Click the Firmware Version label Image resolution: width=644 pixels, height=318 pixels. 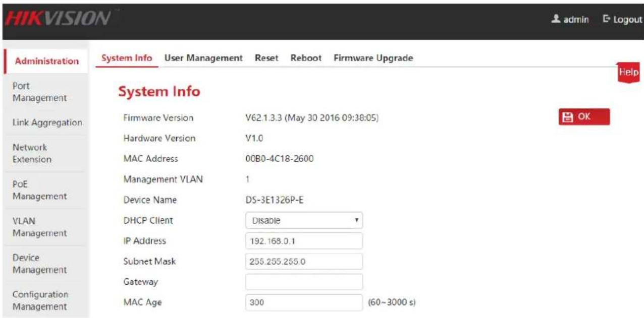click(x=158, y=118)
